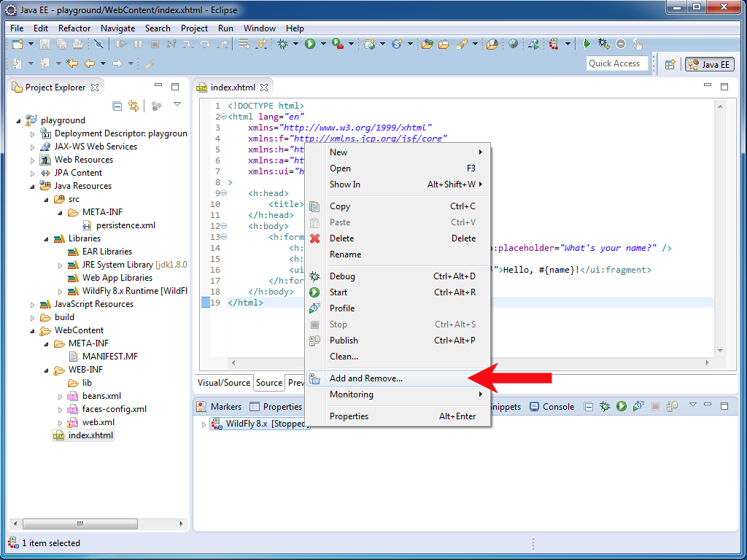Select the Java EE perspective button
Viewport: 747px width, 560px height.
coord(709,64)
